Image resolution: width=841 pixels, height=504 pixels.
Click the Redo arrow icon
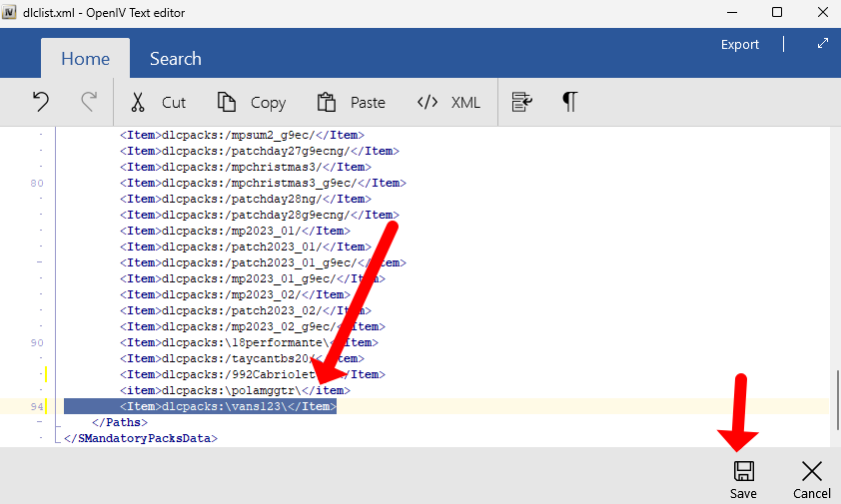89,102
